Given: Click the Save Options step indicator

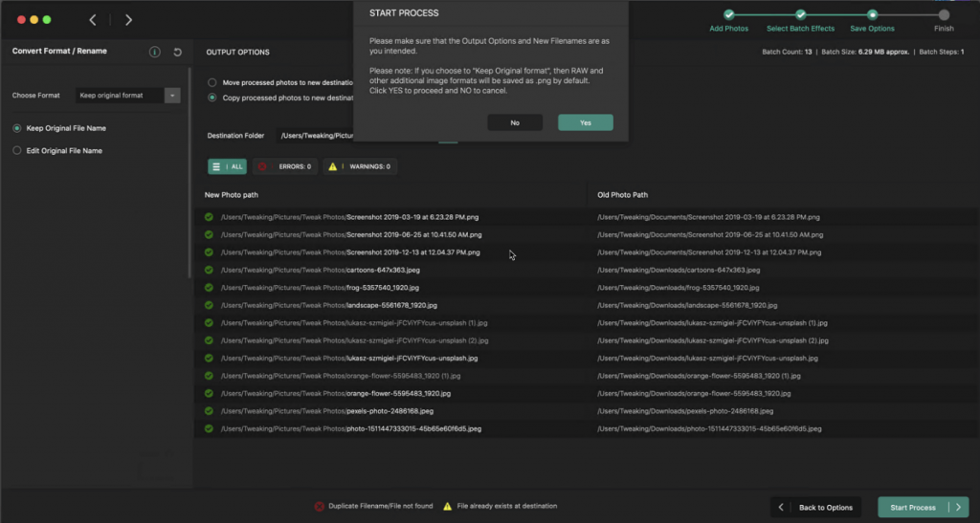Looking at the screenshot, I should coord(872,15).
